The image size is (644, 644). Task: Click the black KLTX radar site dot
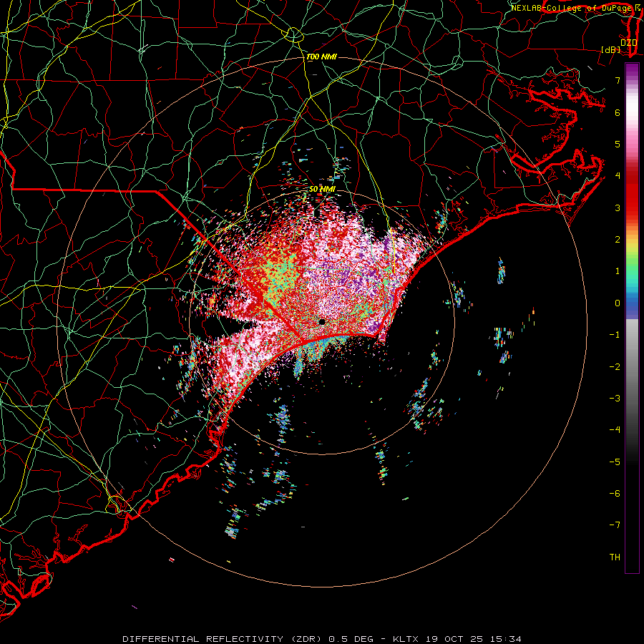click(x=322, y=322)
